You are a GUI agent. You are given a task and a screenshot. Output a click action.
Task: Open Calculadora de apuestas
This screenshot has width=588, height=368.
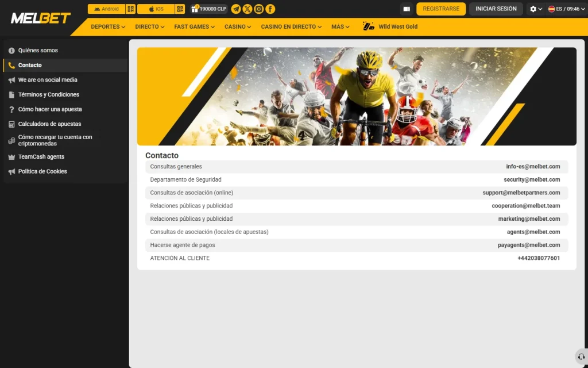[65, 124]
